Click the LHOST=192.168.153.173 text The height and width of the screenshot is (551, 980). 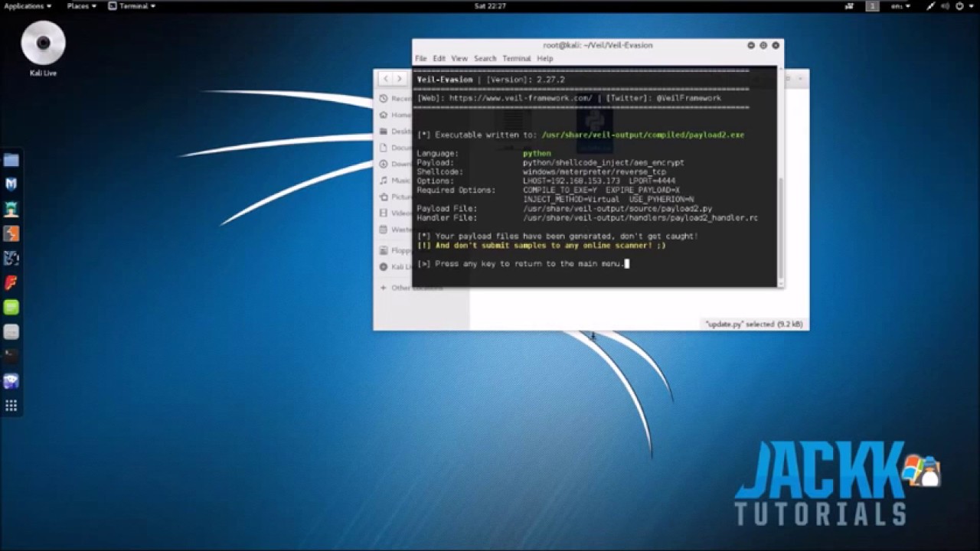point(571,181)
